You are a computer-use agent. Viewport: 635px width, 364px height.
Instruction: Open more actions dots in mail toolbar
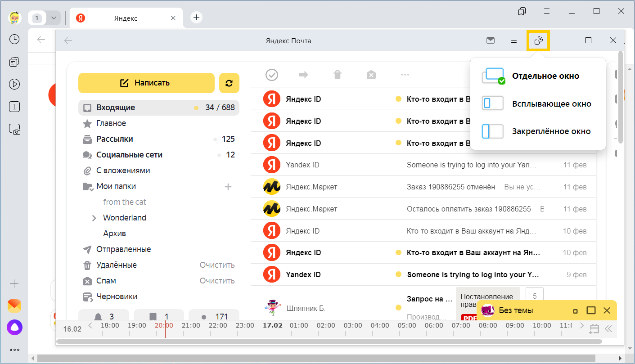click(x=405, y=75)
